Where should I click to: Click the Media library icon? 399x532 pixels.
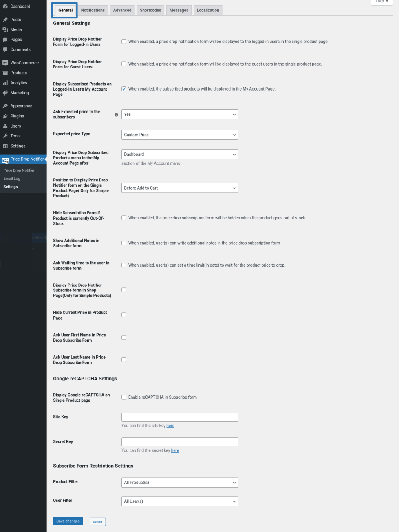click(x=5, y=29)
